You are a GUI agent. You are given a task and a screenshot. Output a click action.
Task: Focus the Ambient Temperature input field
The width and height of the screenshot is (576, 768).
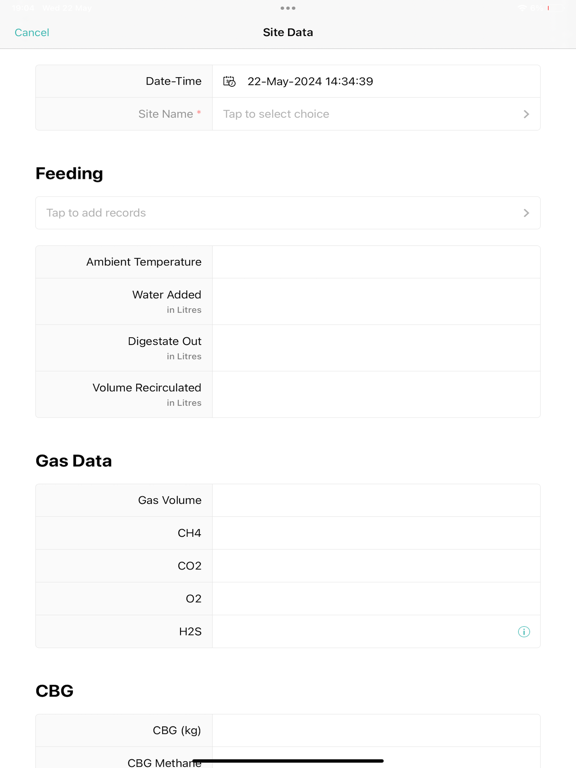tap(376, 262)
